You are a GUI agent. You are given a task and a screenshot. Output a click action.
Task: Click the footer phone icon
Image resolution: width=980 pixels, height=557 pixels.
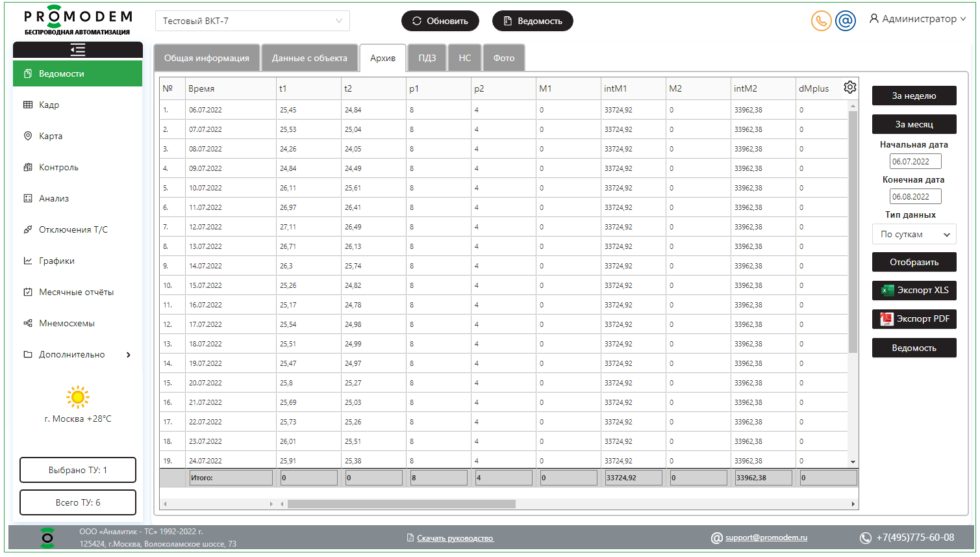pyautogui.click(x=866, y=538)
